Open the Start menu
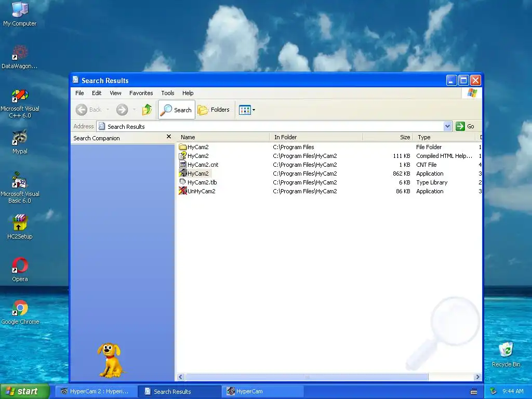 pyautogui.click(x=24, y=391)
